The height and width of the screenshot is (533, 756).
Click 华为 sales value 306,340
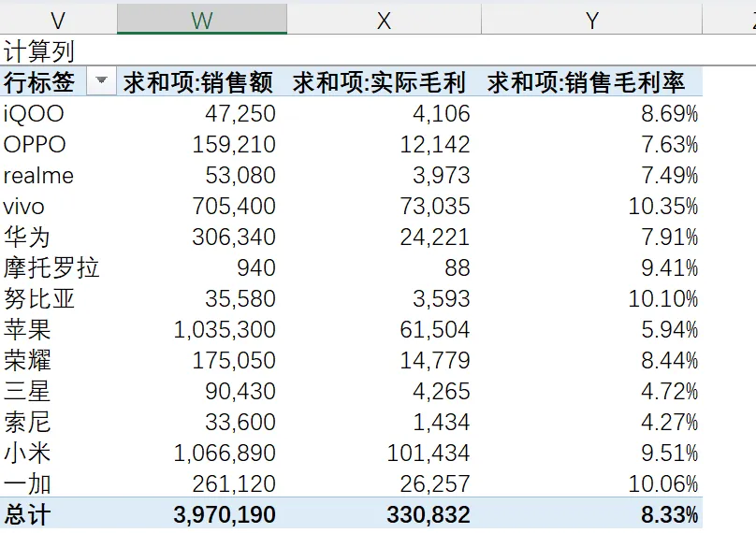[x=234, y=238]
